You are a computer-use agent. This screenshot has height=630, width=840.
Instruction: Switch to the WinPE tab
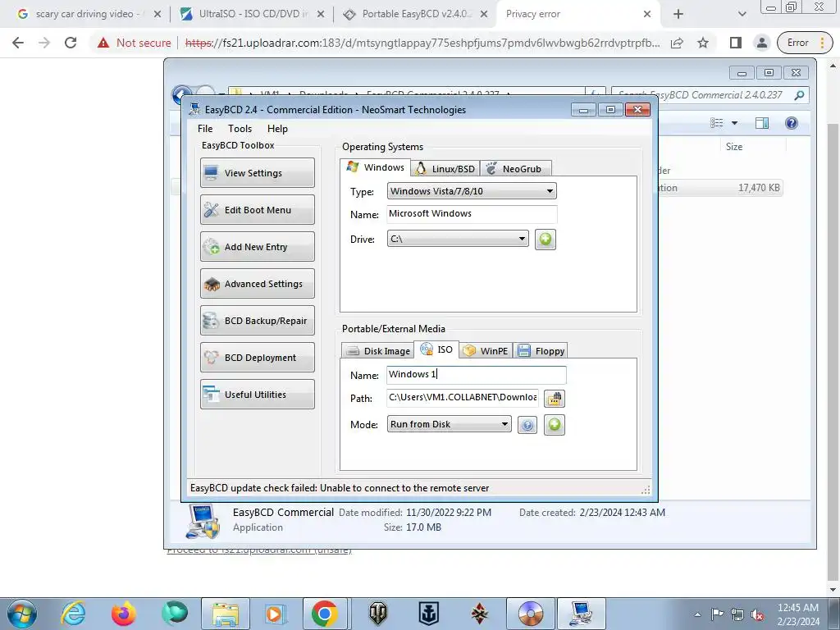486,351
